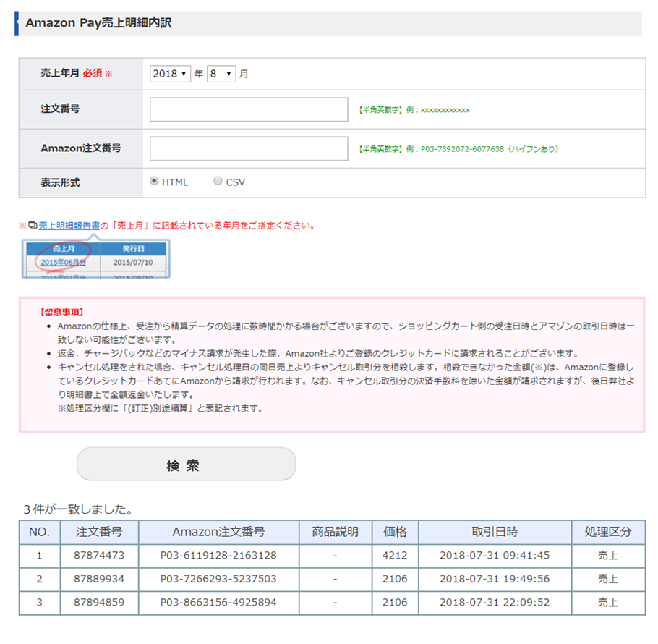
Task: Select order number 87874473 cell
Action: [x=99, y=556]
